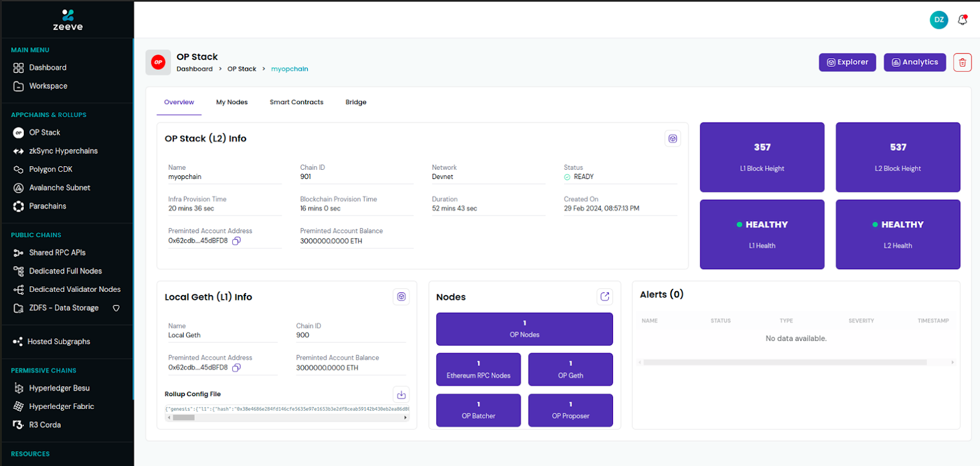Click the Alerts table horizontal scrollbar
The height and width of the screenshot is (466, 980).
tap(785, 362)
